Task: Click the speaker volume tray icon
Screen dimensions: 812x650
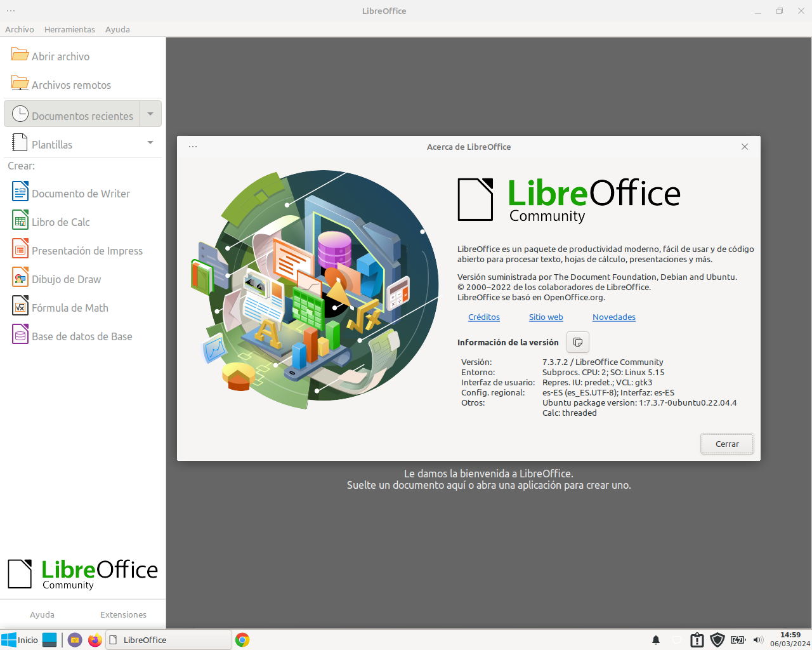Action: 758,640
